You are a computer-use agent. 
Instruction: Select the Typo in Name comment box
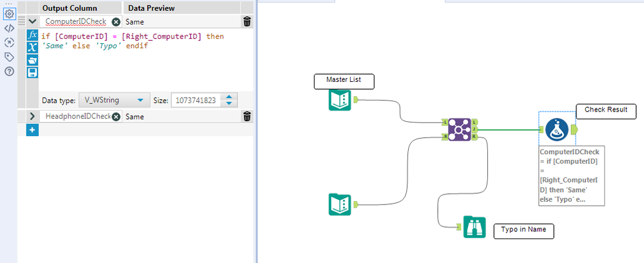(x=523, y=231)
